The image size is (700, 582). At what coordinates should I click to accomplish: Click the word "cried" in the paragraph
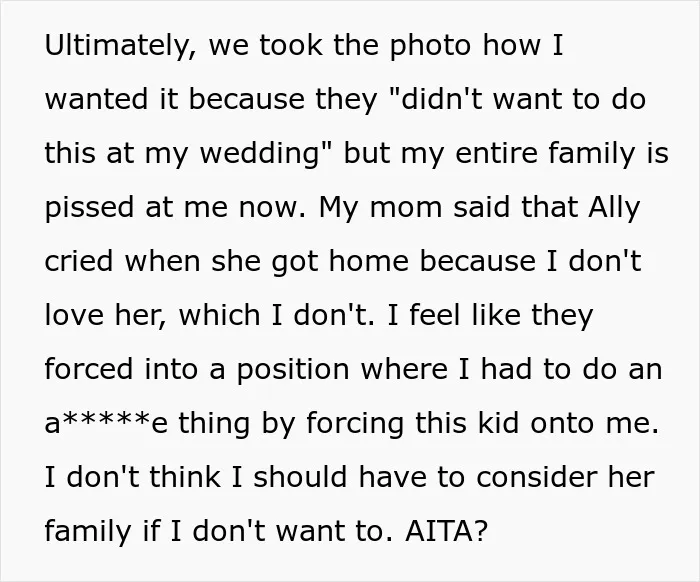pos(79,261)
